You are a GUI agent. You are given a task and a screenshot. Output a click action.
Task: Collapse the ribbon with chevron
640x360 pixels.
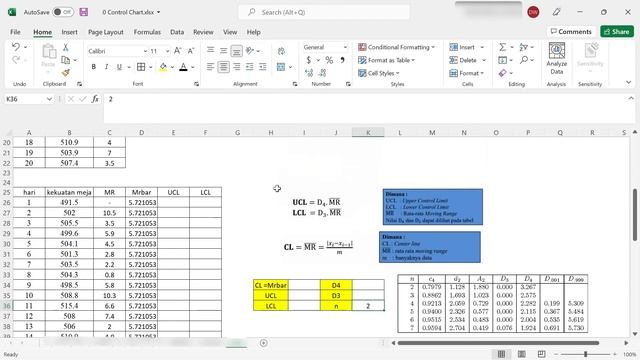click(628, 83)
